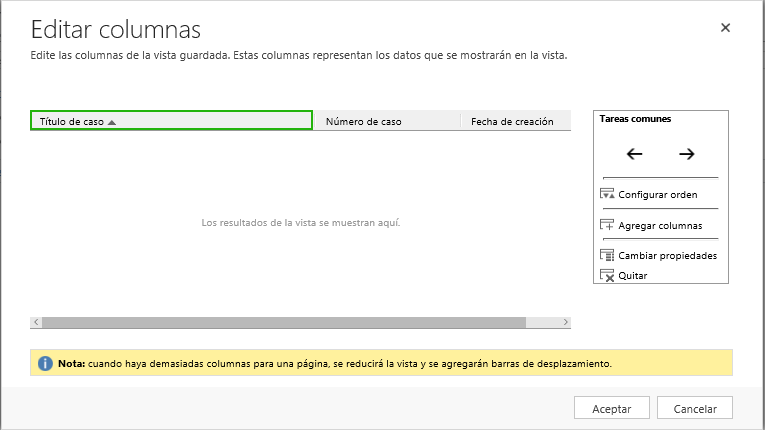Click the Cambiar propiedades icon
The width and height of the screenshot is (765, 430).
606,255
